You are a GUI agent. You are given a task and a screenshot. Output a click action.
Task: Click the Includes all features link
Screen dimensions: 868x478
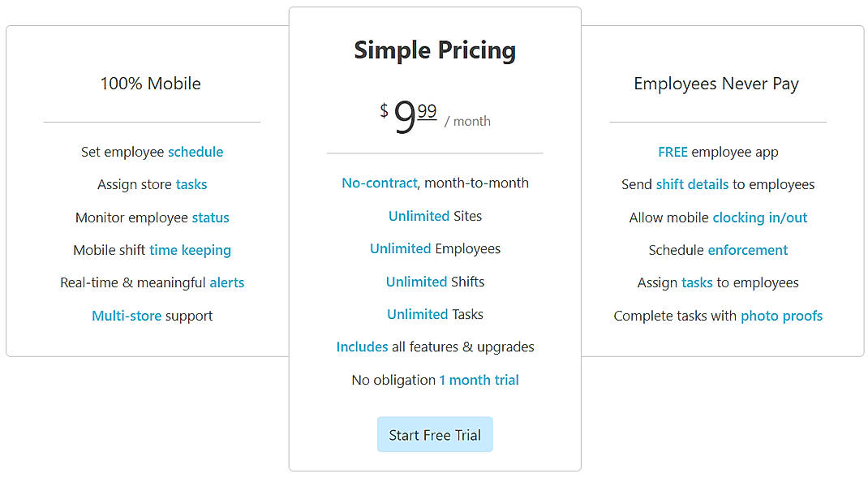coord(362,347)
